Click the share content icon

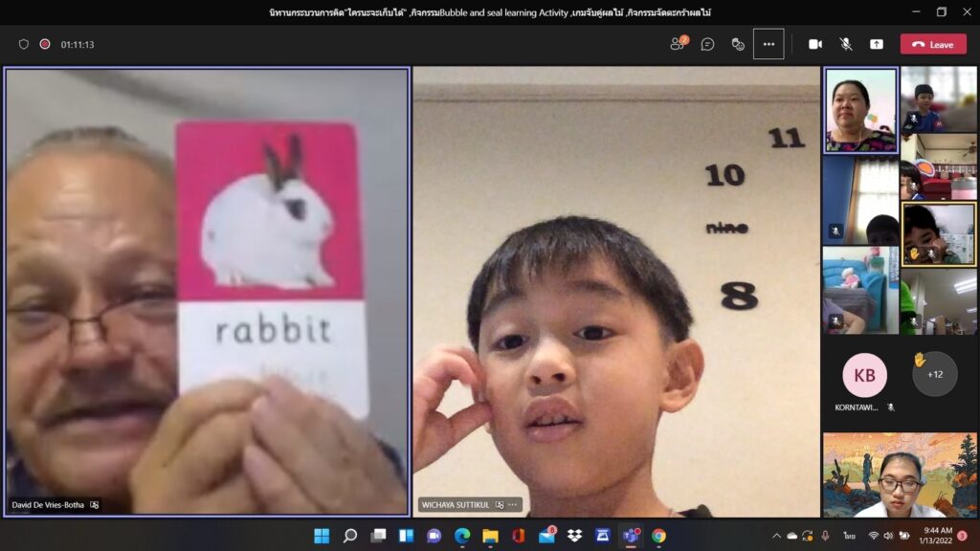tap(876, 44)
